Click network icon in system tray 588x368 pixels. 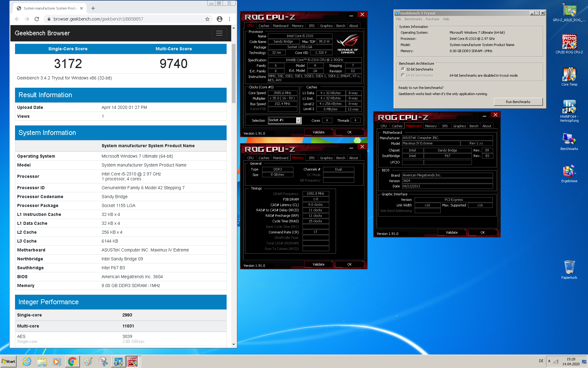point(556,362)
